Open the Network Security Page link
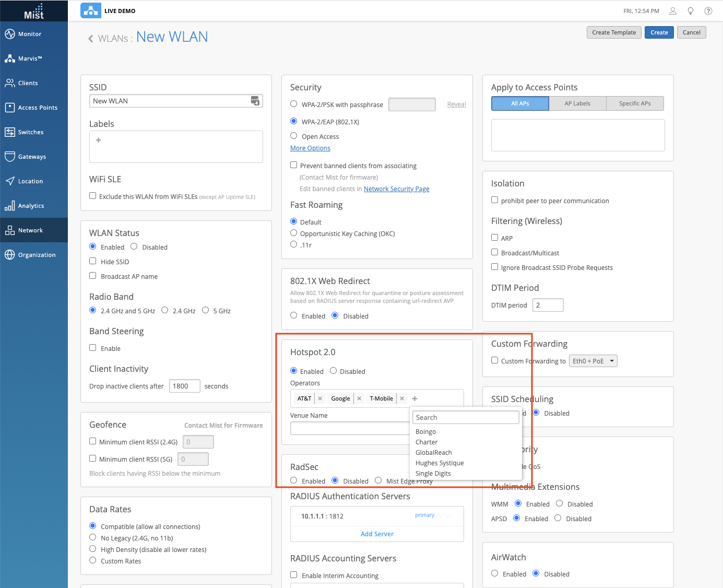This screenshot has width=723, height=588. click(x=396, y=189)
